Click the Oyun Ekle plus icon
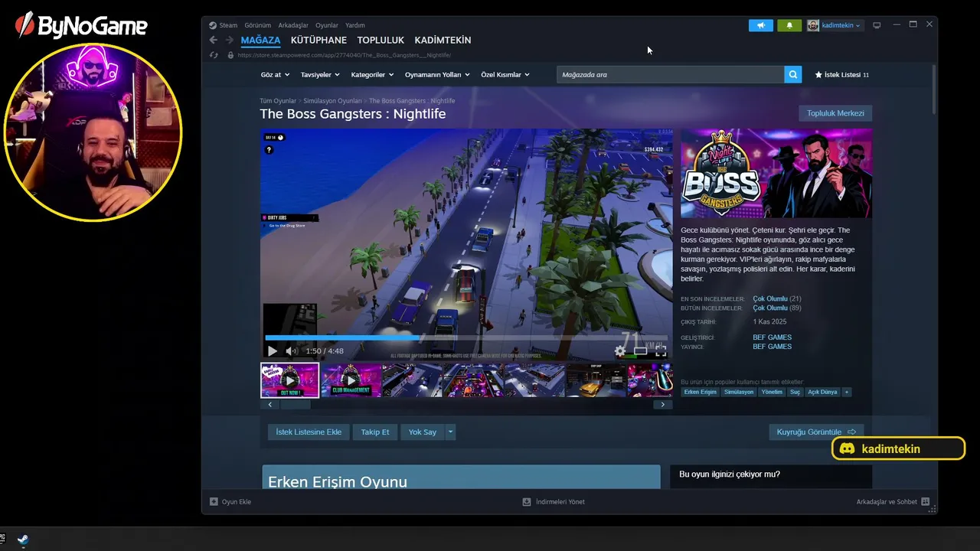The image size is (980, 551). 214,502
